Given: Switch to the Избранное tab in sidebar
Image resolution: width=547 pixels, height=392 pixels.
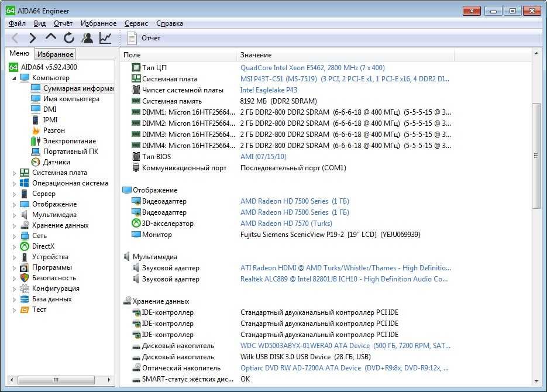Looking at the screenshot, I should 55,54.
